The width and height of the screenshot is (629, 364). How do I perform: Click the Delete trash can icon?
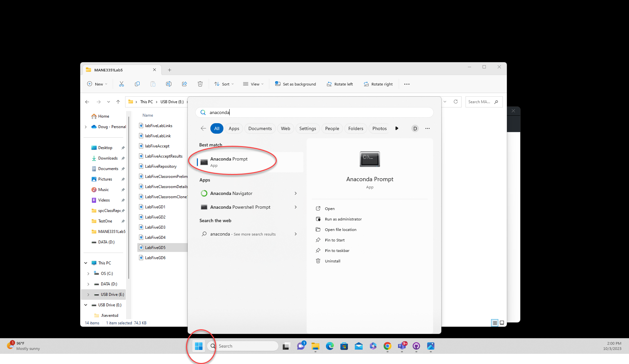click(x=200, y=84)
